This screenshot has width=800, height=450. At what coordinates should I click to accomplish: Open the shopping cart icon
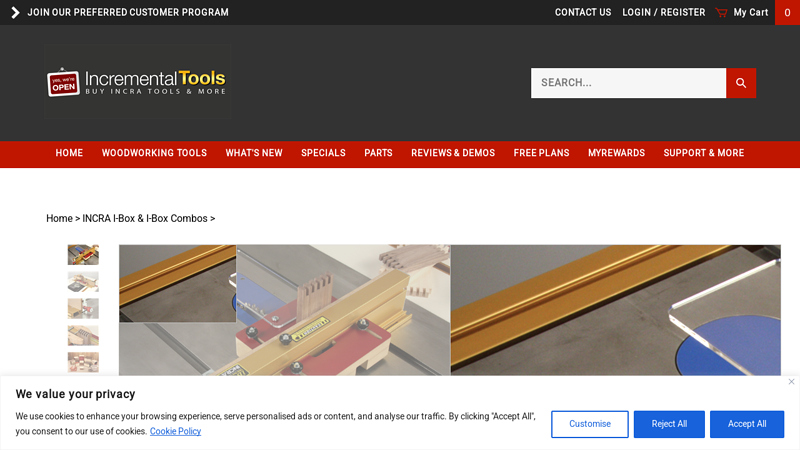(721, 13)
